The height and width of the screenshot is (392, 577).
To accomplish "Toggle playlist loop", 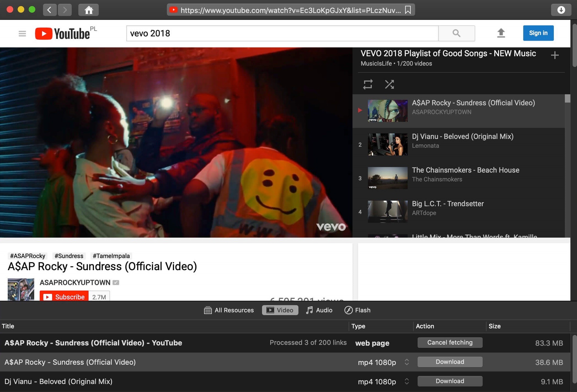I will point(368,84).
